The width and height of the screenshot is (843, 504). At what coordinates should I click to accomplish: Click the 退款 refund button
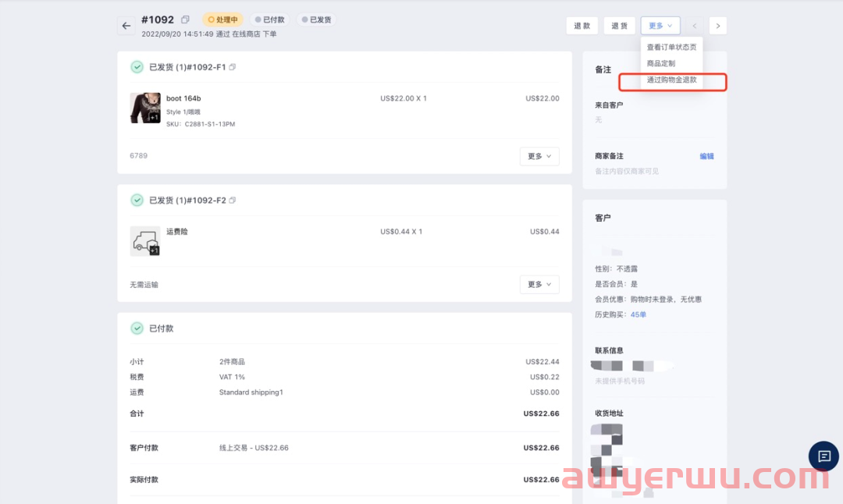point(582,26)
